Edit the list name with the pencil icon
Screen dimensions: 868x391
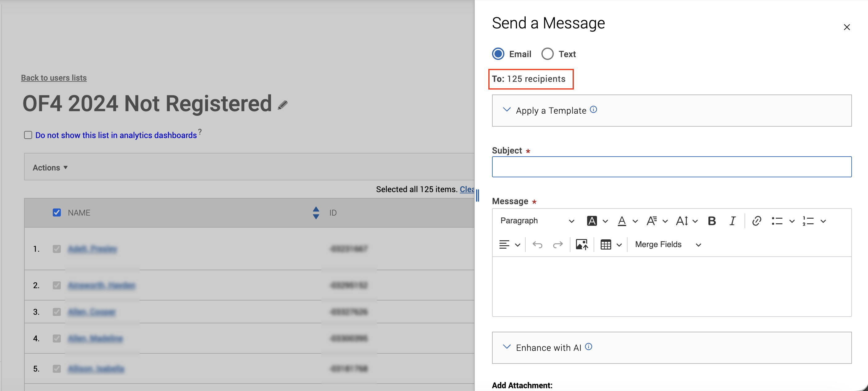[x=282, y=105]
